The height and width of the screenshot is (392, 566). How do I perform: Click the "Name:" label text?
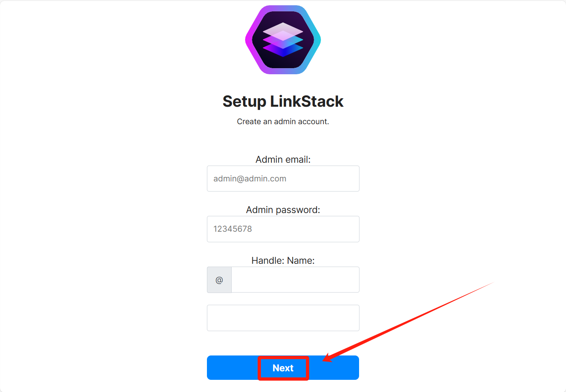pos(302,261)
